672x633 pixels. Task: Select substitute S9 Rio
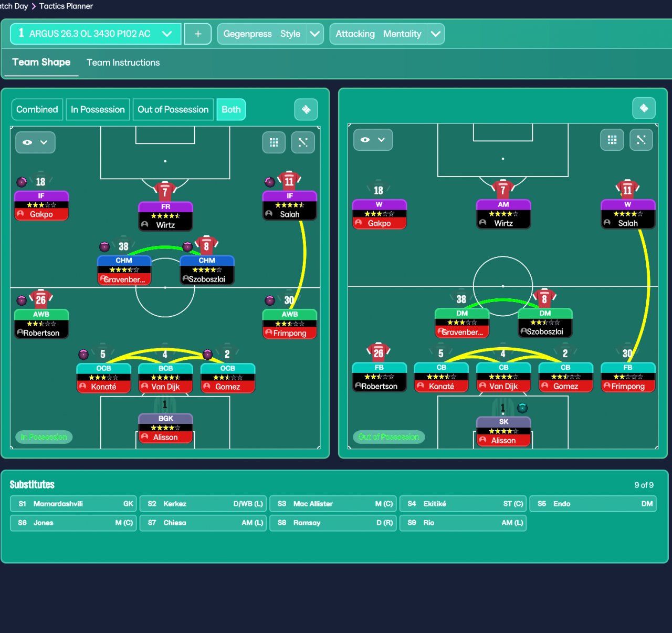(x=463, y=523)
